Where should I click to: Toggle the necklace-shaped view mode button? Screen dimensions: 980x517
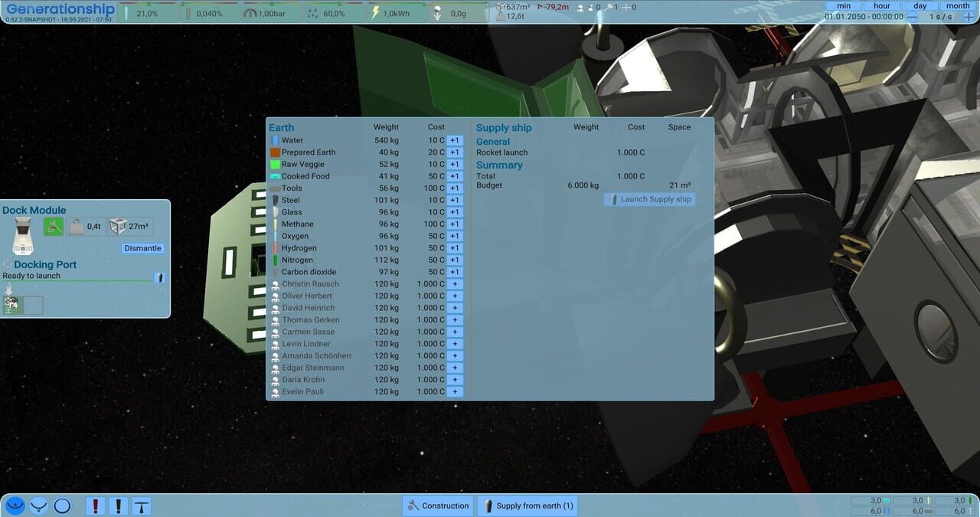(38, 506)
